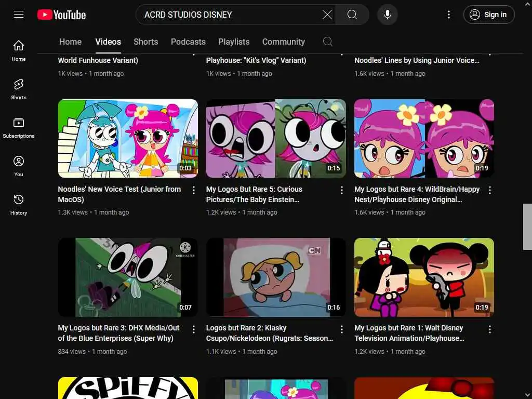Viewport: 532px width, 399px height.
Task: Play the Rare 1 Walt Disney thumbnail
Action: pos(424,277)
